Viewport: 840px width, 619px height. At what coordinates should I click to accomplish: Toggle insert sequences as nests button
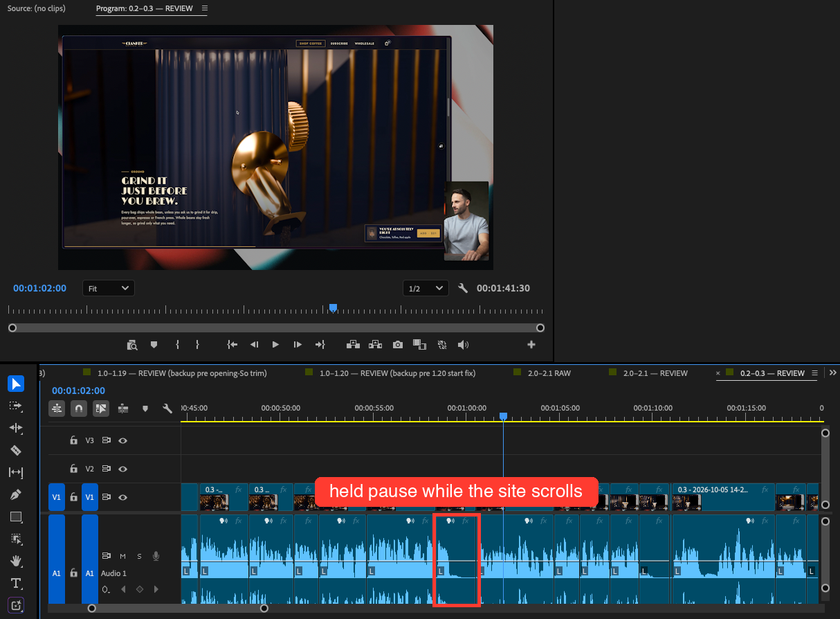pos(57,409)
